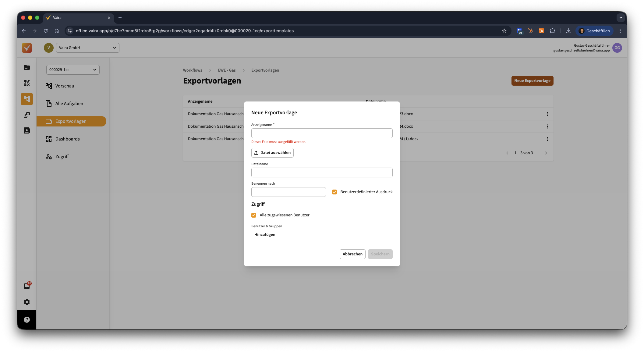Click the help question mark icon
The width and height of the screenshot is (644, 352).
click(27, 320)
